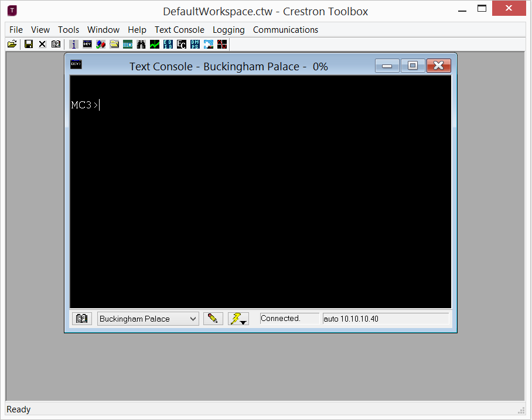
Task: Maximize the Text Console child window
Action: tap(412, 66)
